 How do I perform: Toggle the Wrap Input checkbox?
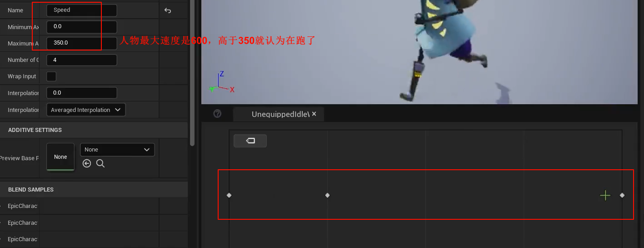(x=51, y=76)
